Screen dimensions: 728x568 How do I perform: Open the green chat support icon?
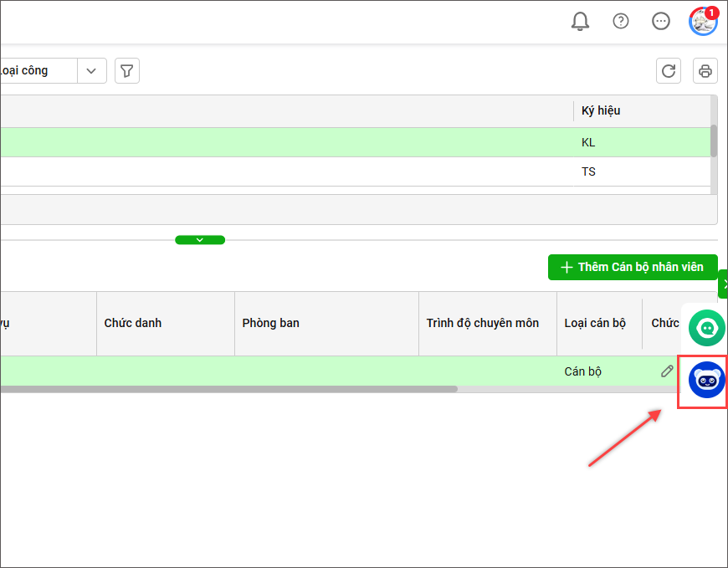[x=707, y=327]
